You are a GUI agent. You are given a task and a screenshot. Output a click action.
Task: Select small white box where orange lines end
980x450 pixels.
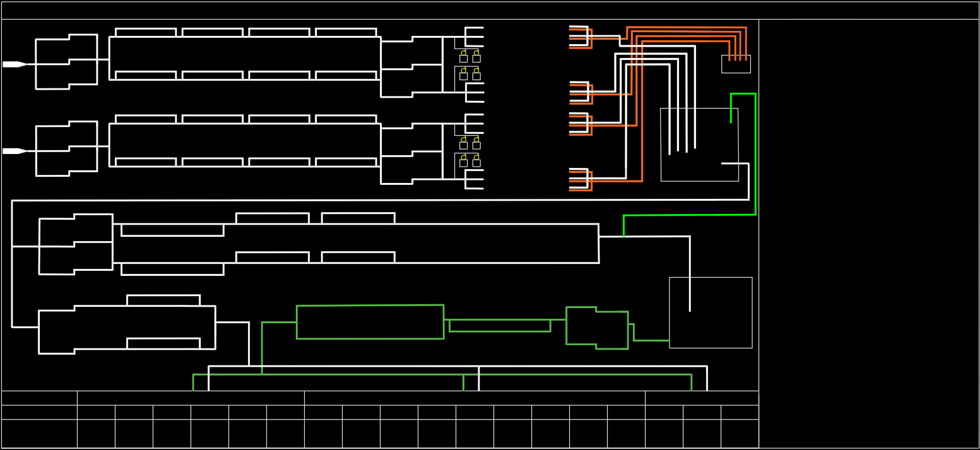click(736, 64)
